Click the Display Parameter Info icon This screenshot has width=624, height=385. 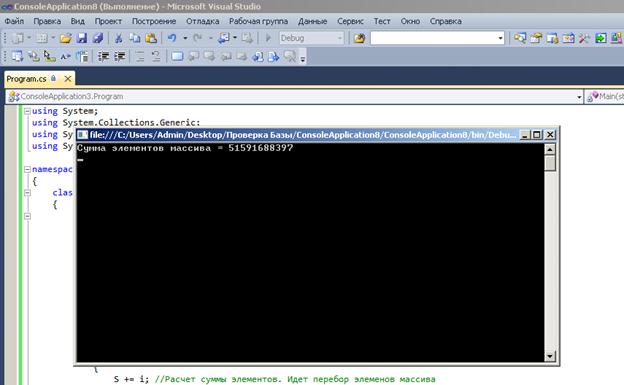pyautogui.click(x=33, y=57)
